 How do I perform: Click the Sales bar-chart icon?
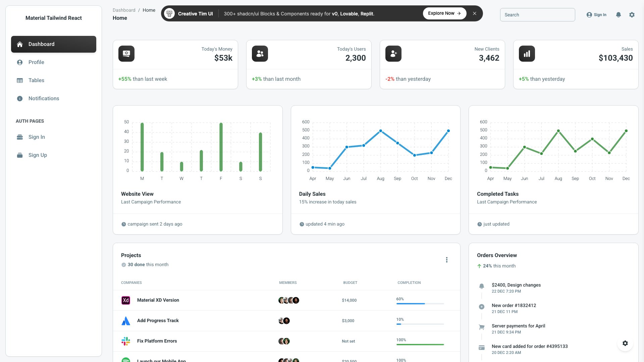pyautogui.click(x=527, y=53)
